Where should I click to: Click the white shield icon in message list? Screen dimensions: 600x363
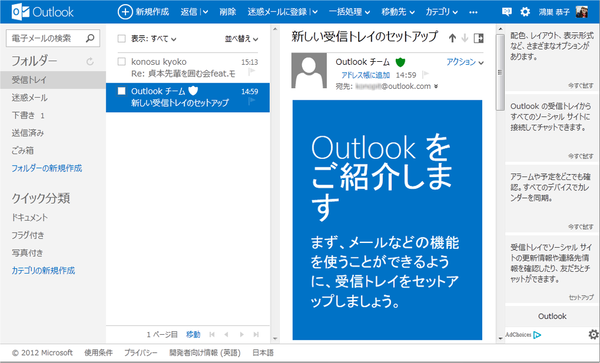[x=193, y=91]
